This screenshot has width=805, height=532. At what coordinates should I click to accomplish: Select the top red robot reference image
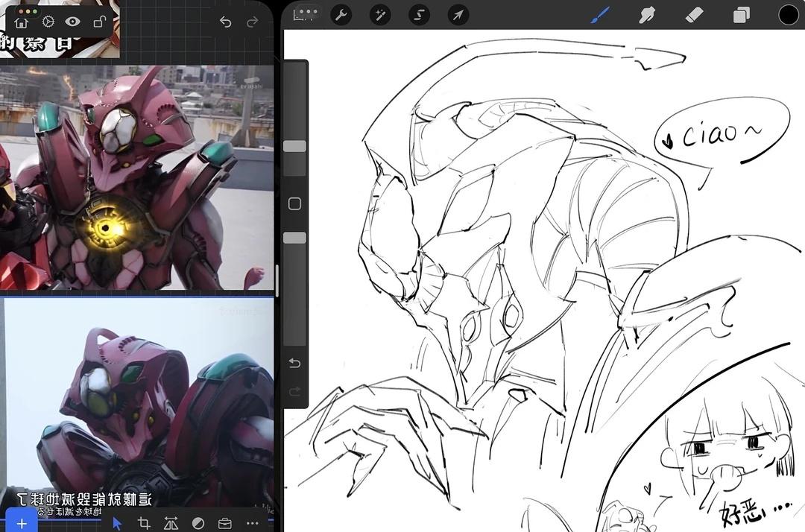pyautogui.click(x=136, y=177)
